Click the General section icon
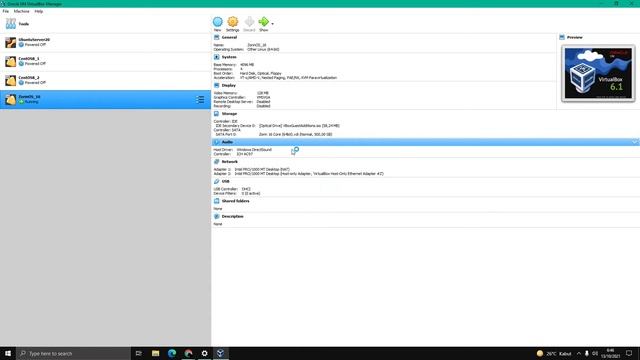This screenshot has height=360, width=640. 217,37
